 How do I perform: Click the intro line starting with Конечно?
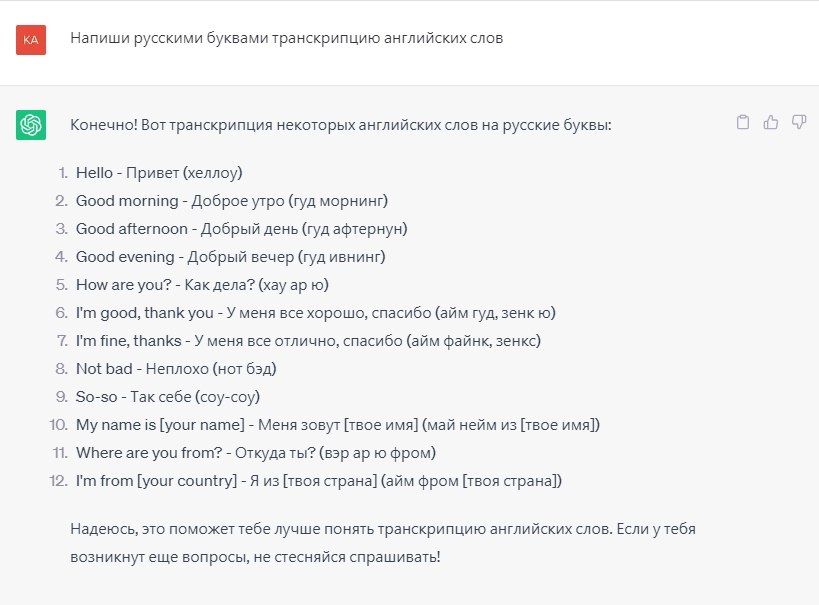340,125
